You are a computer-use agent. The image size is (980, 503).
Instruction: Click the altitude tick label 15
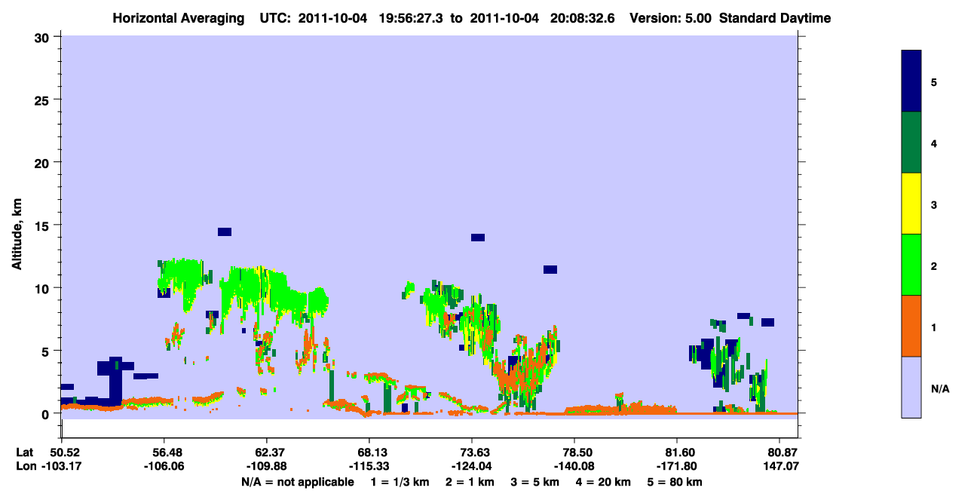coord(43,225)
